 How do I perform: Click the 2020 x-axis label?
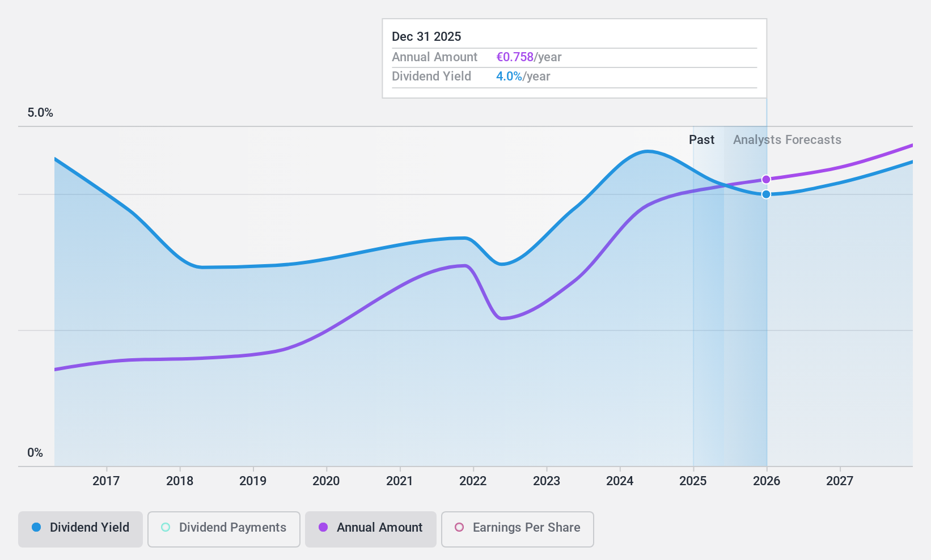pos(326,481)
